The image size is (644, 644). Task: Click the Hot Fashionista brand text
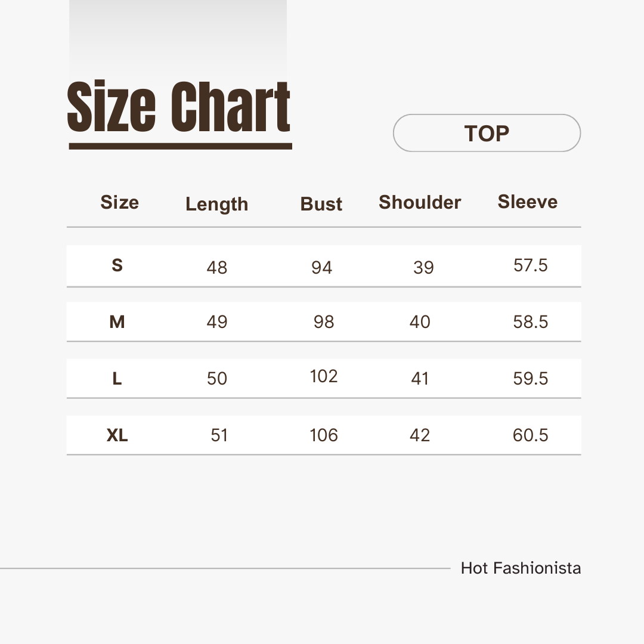pos(521,568)
